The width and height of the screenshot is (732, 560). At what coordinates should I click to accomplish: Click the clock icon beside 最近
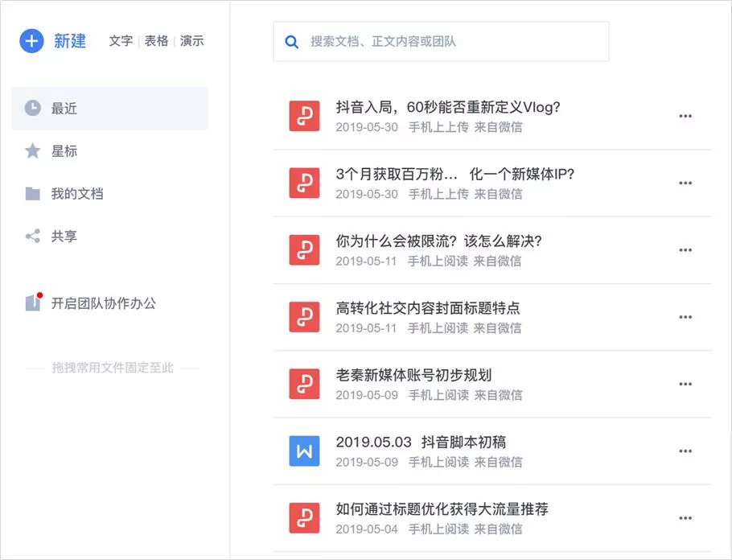click(33, 108)
